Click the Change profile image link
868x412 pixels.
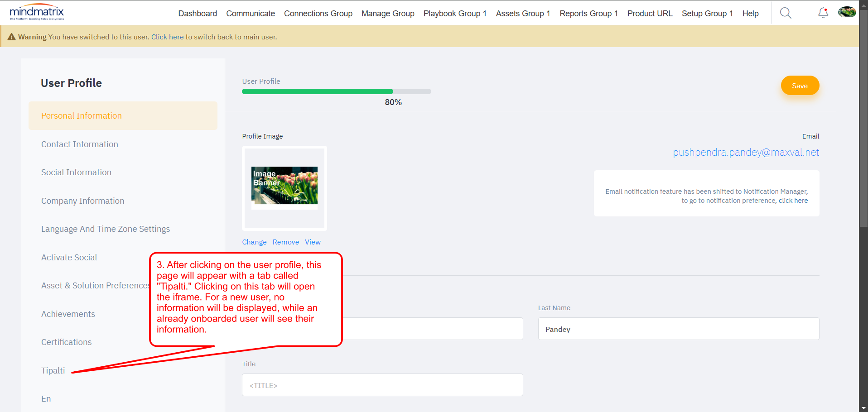pos(254,242)
